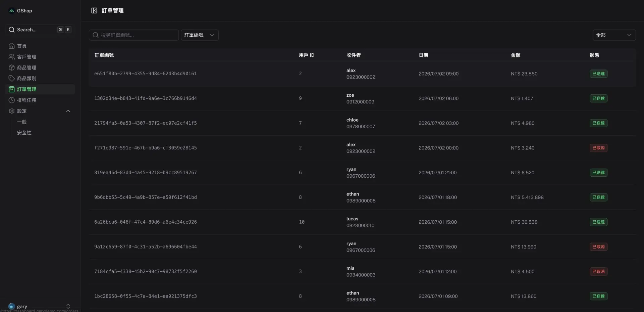Image resolution: width=644 pixels, height=312 pixels.
Task: Click the 已送達 badge for lucas's order
Action: 598,222
